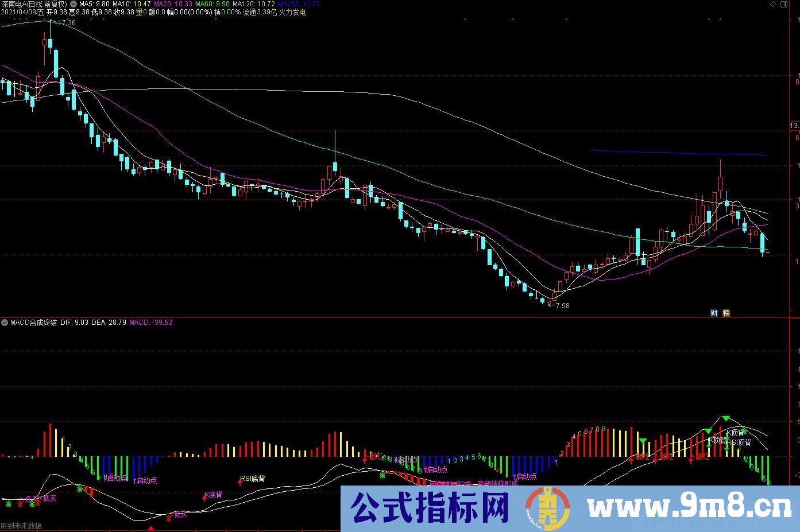
Task: Click the DEA: 28.79 value
Action: coord(109,323)
